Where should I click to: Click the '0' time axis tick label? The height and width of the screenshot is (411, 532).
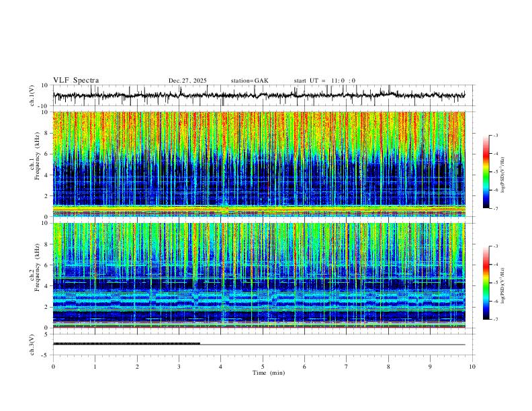pos(53,367)
